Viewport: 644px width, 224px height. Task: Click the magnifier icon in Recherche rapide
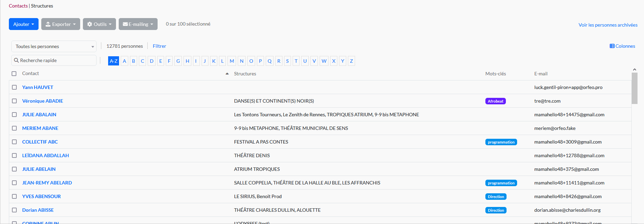(16, 60)
